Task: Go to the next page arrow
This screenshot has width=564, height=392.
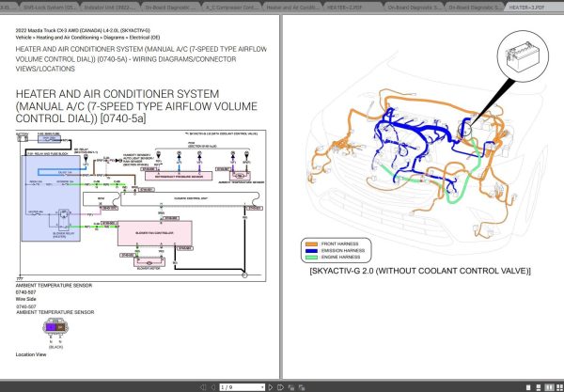Action: (x=271, y=387)
